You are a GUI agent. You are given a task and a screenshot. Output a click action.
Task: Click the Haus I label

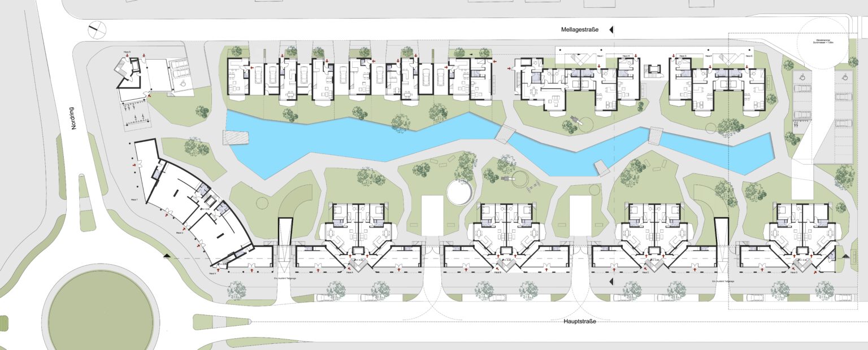[x=600, y=56]
